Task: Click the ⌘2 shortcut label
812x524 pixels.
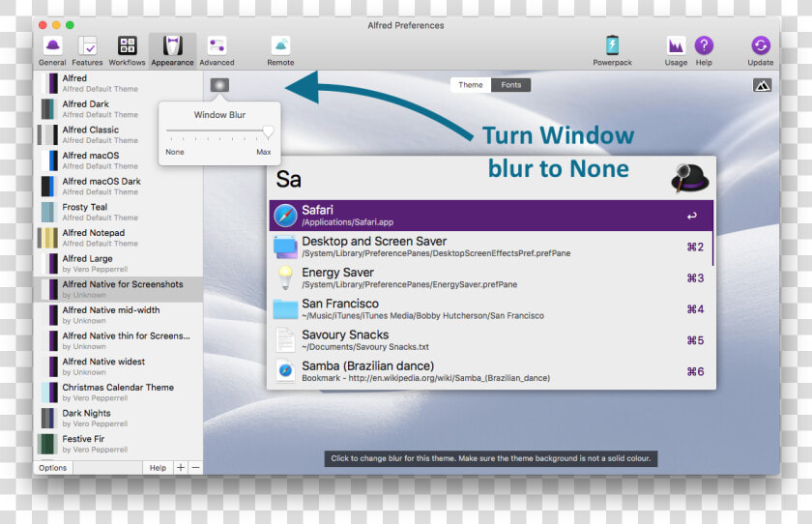Action: [695, 247]
